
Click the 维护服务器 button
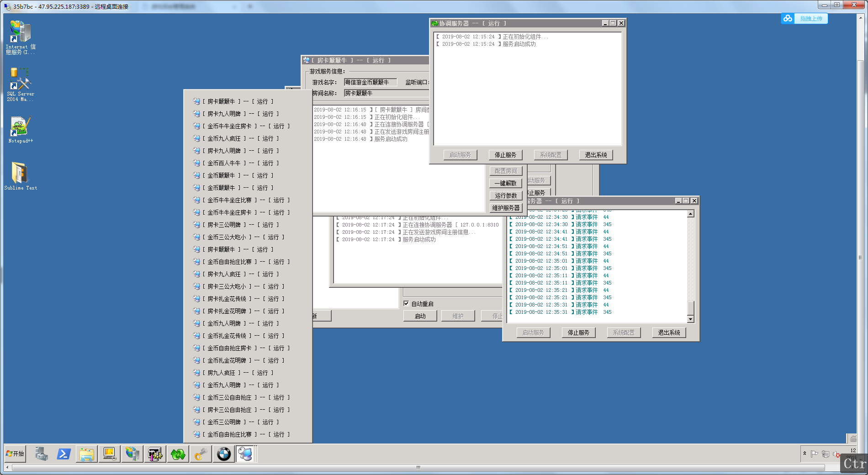tap(505, 208)
